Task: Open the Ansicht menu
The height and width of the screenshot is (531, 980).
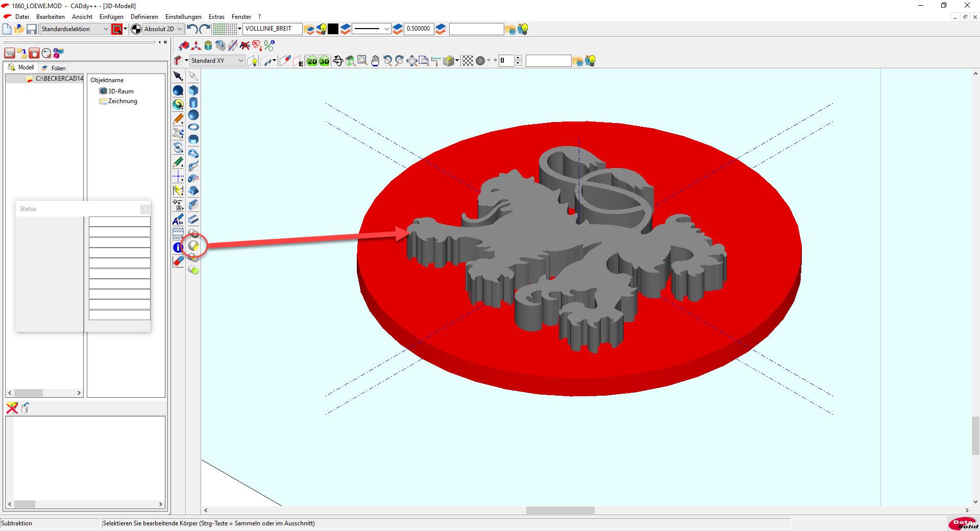Action: [82, 17]
